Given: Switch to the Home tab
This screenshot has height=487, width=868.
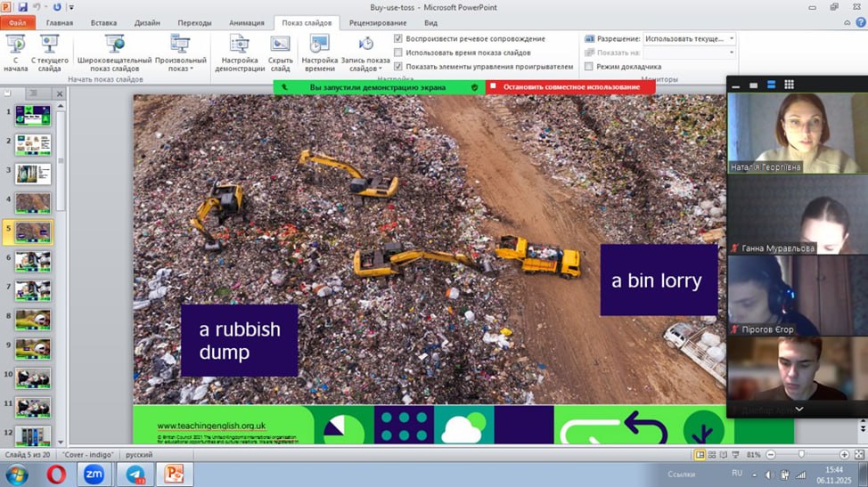Looking at the screenshot, I should point(59,22).
